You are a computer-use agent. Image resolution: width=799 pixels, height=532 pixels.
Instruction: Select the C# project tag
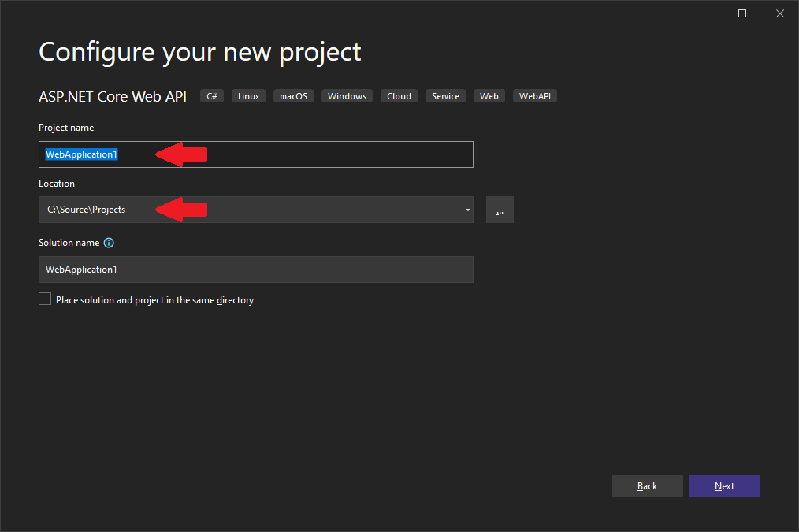(x=211, y=95)
